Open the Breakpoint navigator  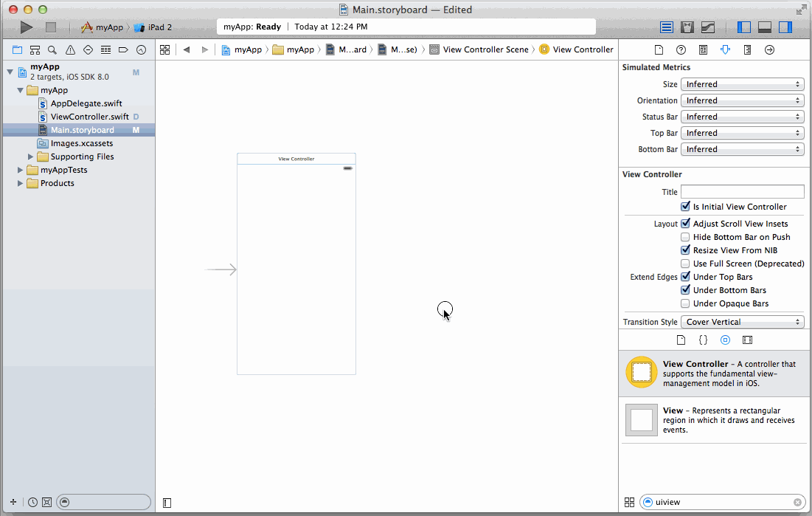tap(123, 49)
